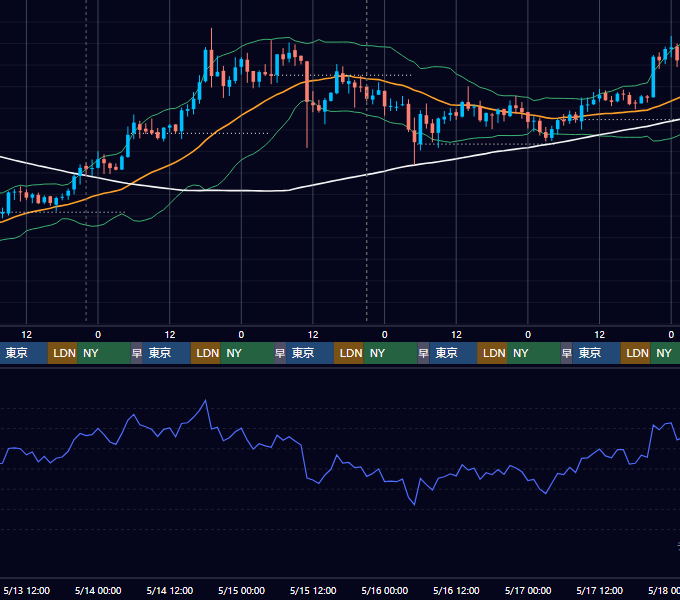The height and width of the screenshot is (600, 680).
Task: Select the NY session block spanning 5/15 00:00
Action: [247, 353]
